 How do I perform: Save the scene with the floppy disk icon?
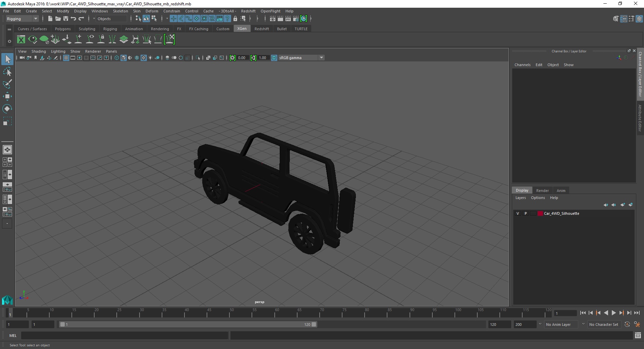click(66, 19)
